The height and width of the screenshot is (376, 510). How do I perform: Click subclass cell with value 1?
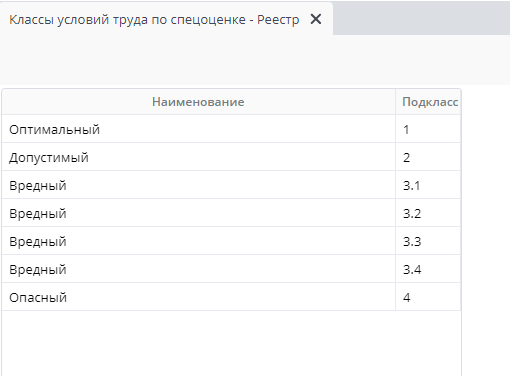tap(428, 129)
